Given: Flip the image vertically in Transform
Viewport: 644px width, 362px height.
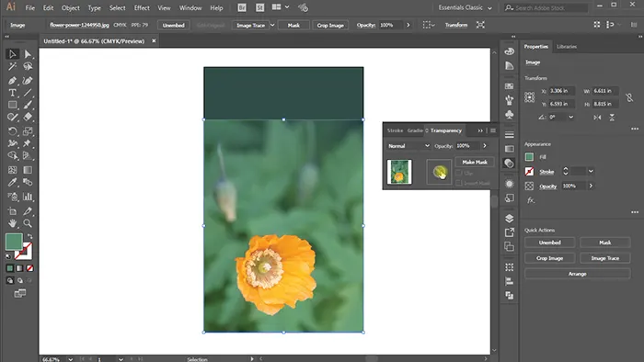Looking at the screenshot, I should tap(612, 118).
